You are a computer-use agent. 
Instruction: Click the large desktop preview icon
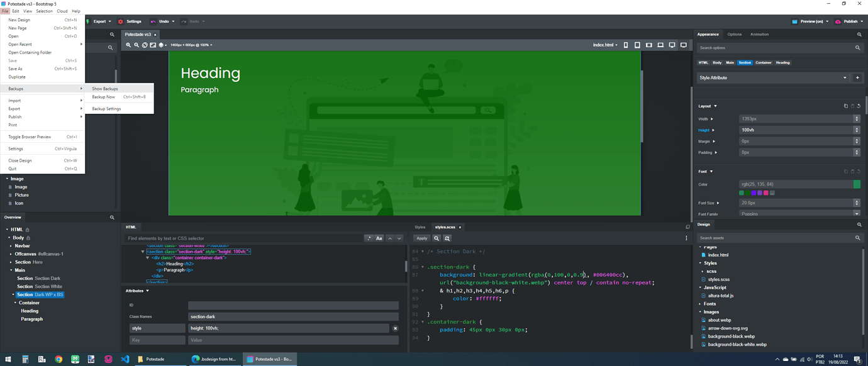pyautogui.click(x=684, y=45)
